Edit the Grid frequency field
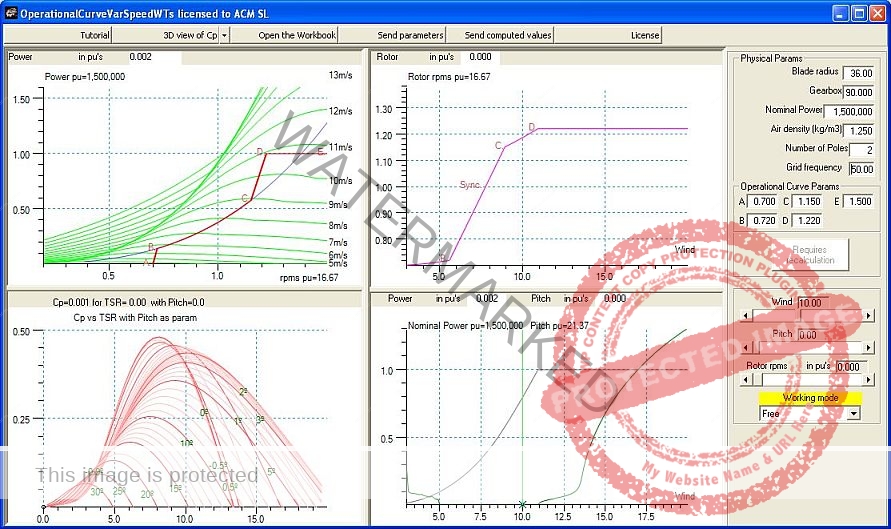 [x=861, y=169]
